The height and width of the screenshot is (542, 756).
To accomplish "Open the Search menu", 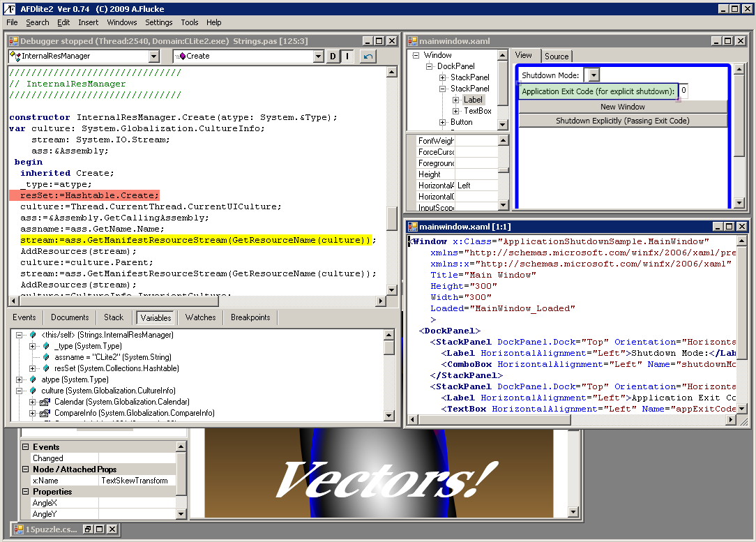I will point(38,22).
